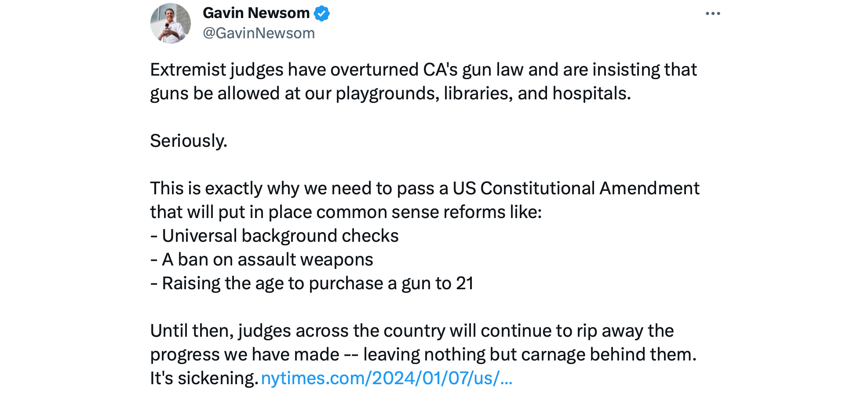
Task: Click the words 'progress we have made'
Action: click(x=244, y=355)
